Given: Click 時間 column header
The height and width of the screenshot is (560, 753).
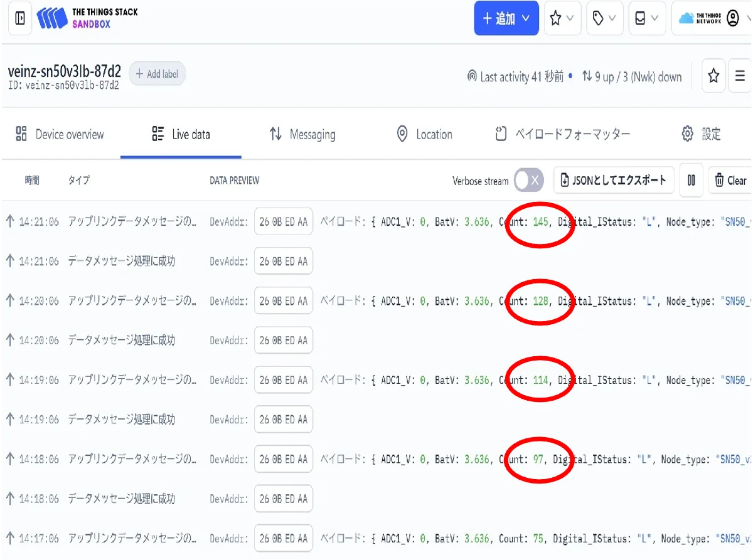Looking at the screenshot, I should point(32,181).
